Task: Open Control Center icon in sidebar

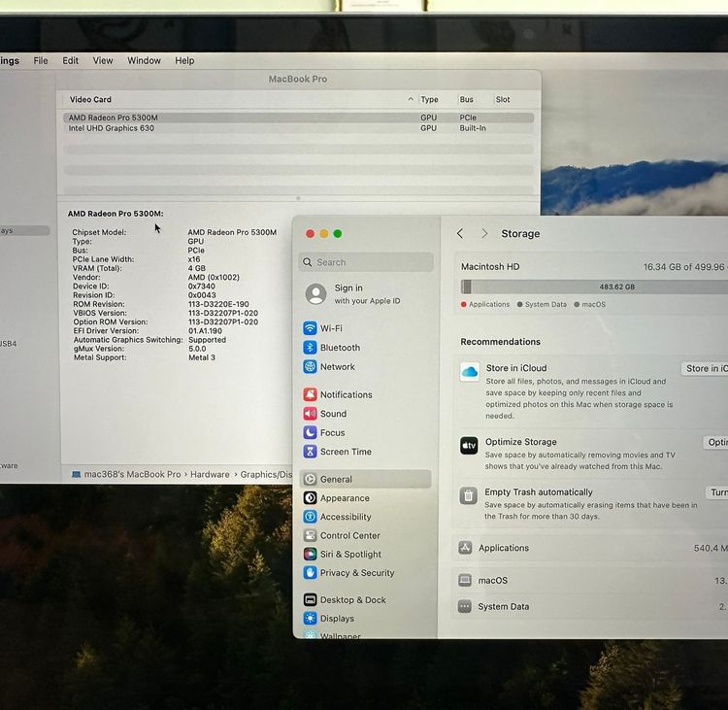Action: click(311, 535)
